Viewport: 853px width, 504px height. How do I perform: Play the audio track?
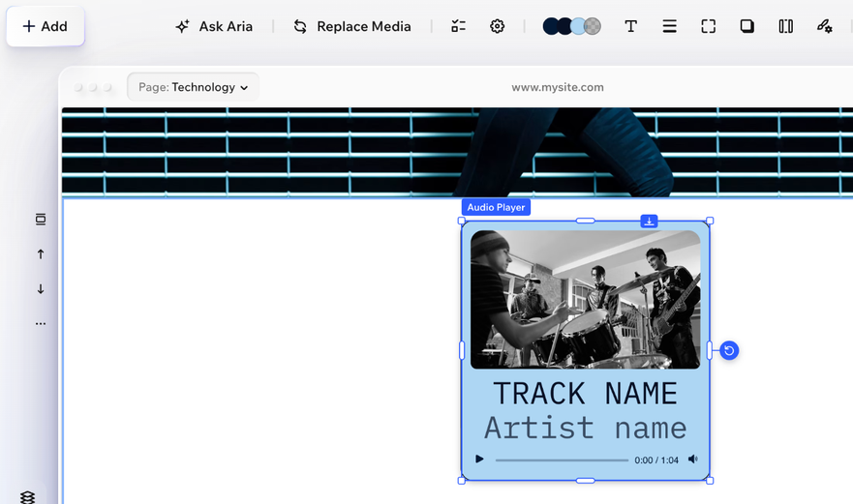(479, 460)
